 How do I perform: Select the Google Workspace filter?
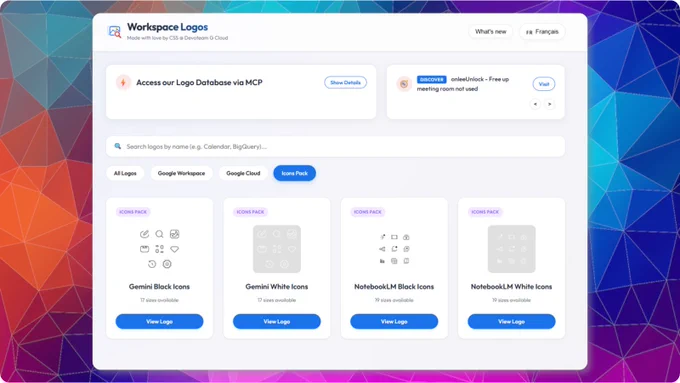(x=181, y=173)
